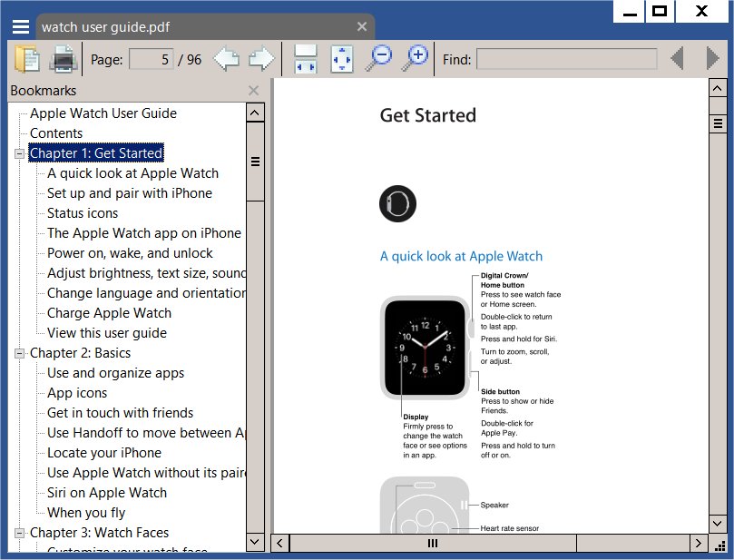Viewport: 734px width, 560px height.
Task: Click bookmarks panel scroll down arrow
Action: tap(255, 542)
